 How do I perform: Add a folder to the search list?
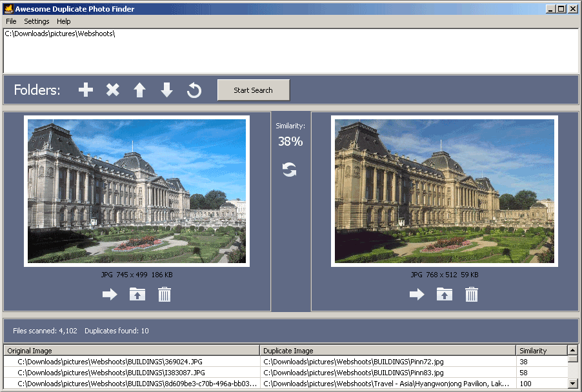click(85, 90)
